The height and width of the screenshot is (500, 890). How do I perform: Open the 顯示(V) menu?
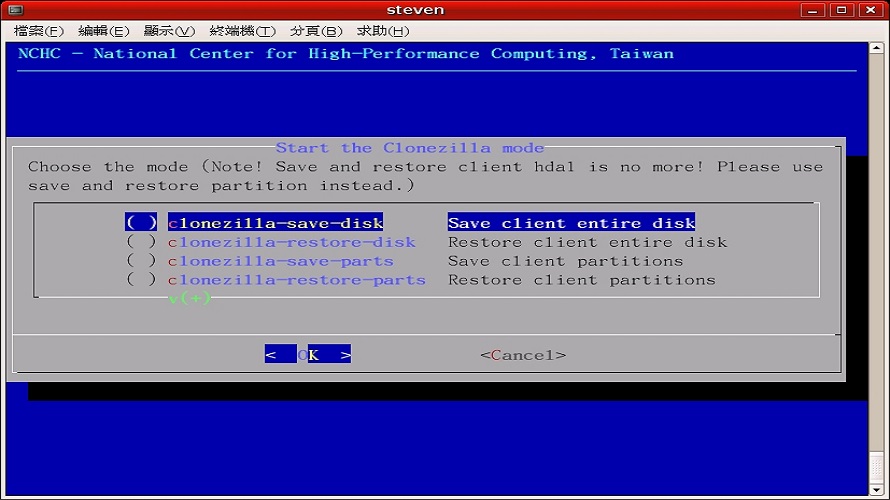169,31
